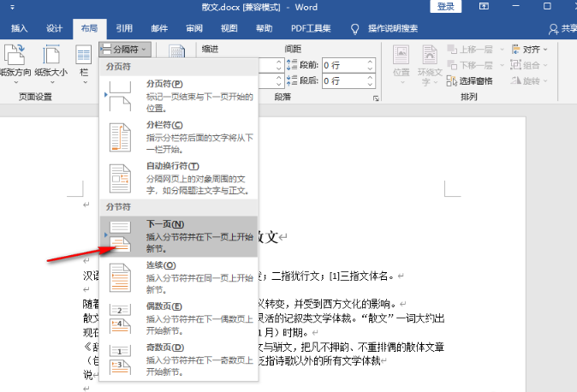Click the 操作说明搜索 search box
The image size is (577, 392).
pos(393,28)
